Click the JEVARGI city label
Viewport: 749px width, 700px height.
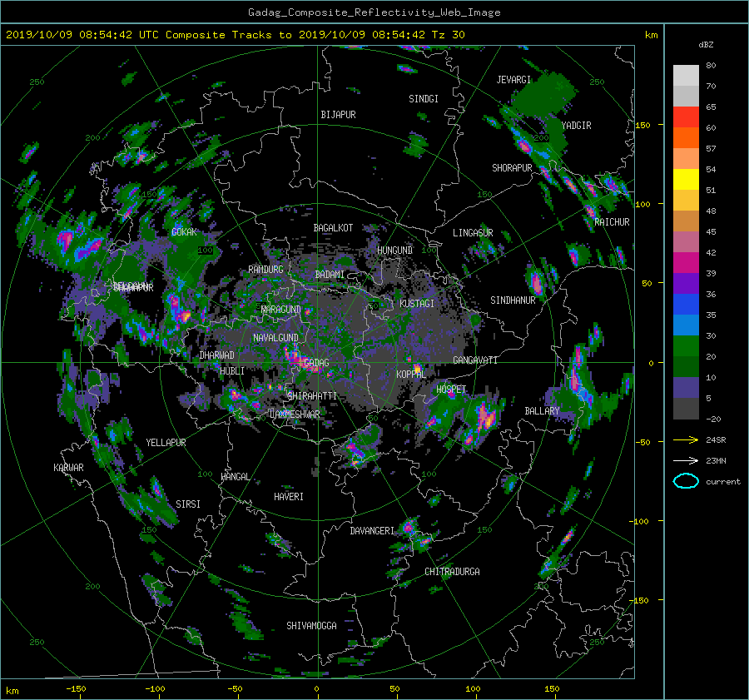point(513,80)
